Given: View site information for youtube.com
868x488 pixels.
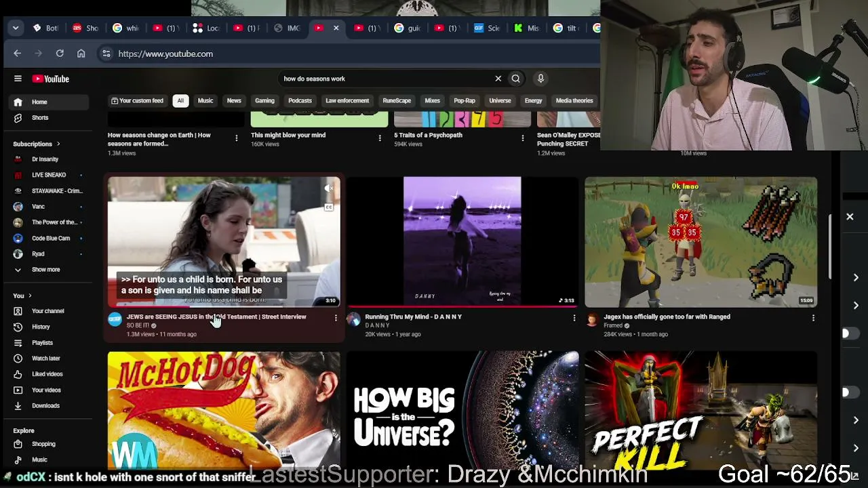Looking at the screenshot, I should click(106, 54).
